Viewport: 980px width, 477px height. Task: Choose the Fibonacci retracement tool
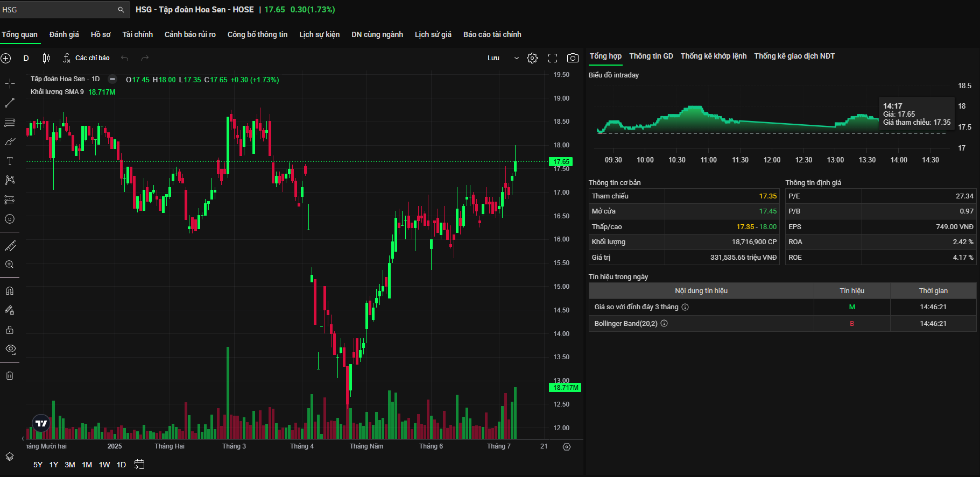10,122
